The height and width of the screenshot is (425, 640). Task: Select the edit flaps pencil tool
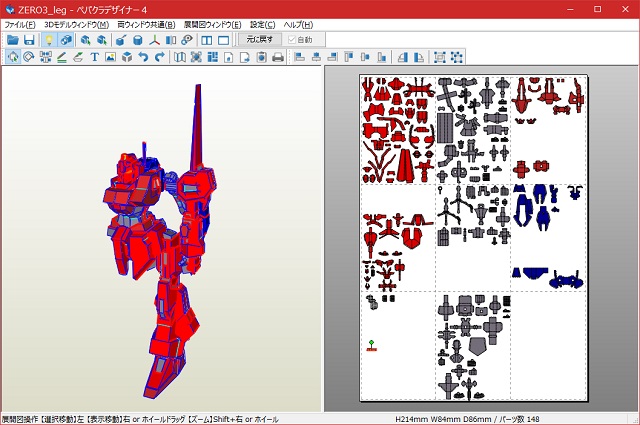pos(62,57)
